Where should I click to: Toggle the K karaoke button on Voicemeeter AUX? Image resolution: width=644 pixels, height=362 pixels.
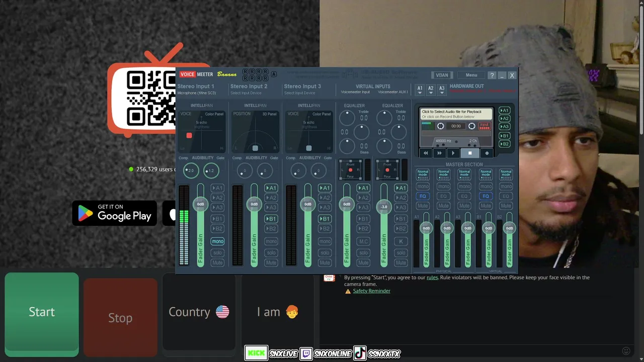coord(401,241)
